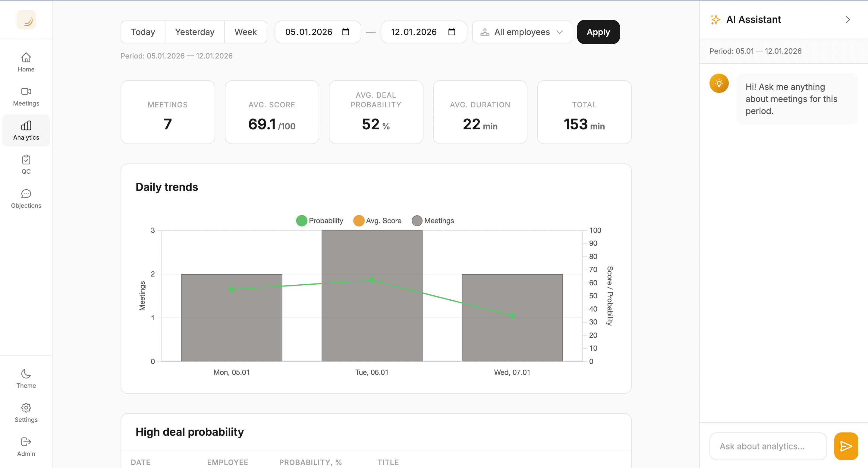Select the Analytics icon in sidebar
Viewport: 868px width, 468px height.
point(26,130)
